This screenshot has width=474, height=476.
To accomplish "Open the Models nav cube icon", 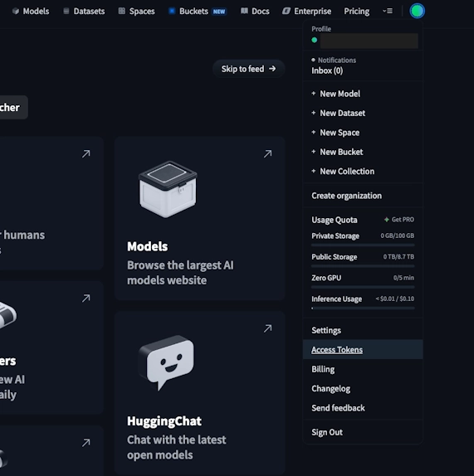I will tap(16, 12).
